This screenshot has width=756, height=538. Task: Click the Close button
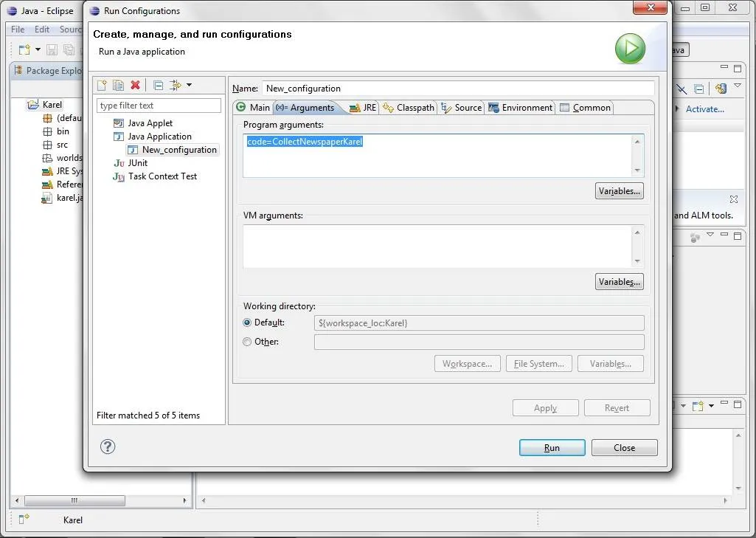625,448
